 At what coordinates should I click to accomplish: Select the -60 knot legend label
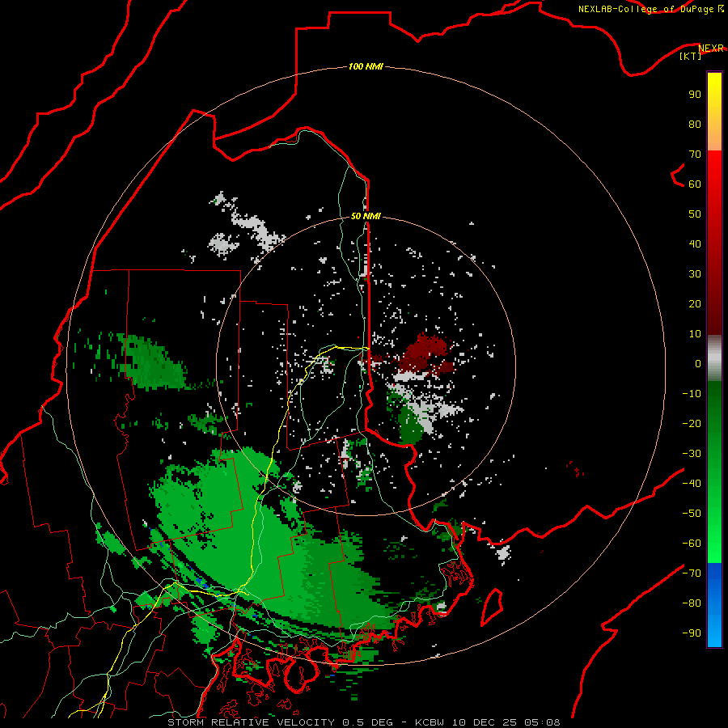pyautogui.click(x=692, y=544)
